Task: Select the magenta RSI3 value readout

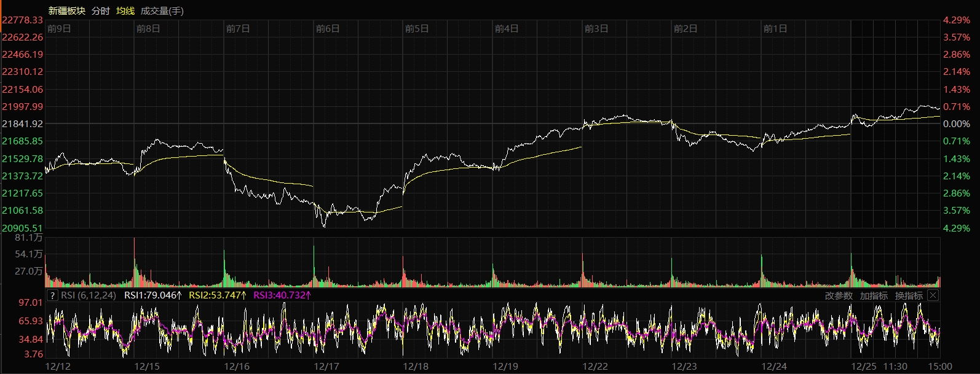Action: (282, 295)
